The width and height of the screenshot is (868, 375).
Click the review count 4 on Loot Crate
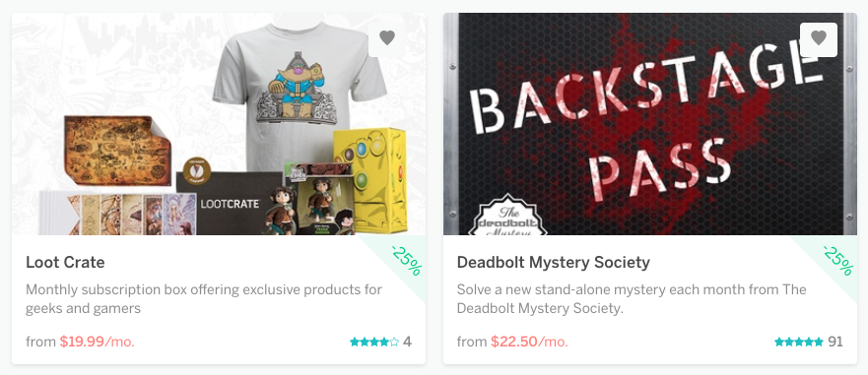coord(407,342)
